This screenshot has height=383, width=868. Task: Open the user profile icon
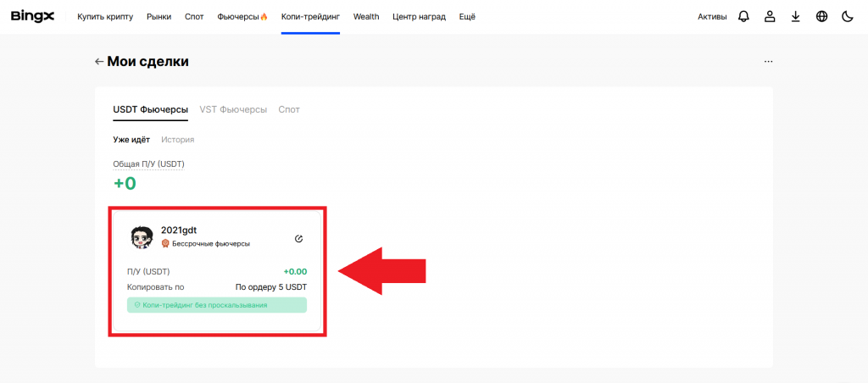pyautogui.click(x=770, y=17)
